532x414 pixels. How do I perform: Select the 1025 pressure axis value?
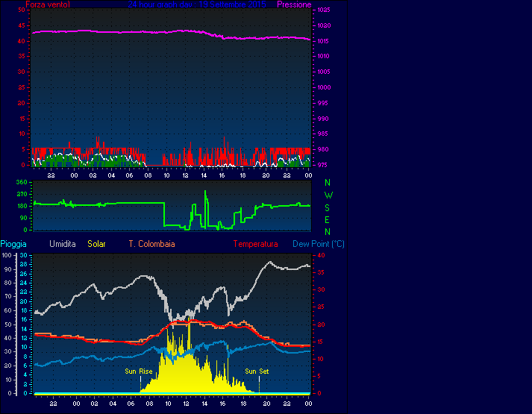point(324,10)
